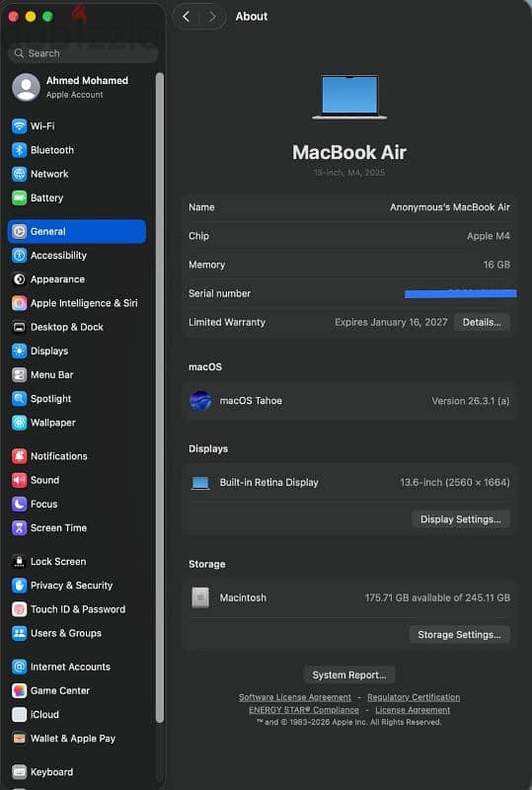Open Software License Agreement link
The width and height of the screenshot is (532, 790).
[x=295, y=697]
